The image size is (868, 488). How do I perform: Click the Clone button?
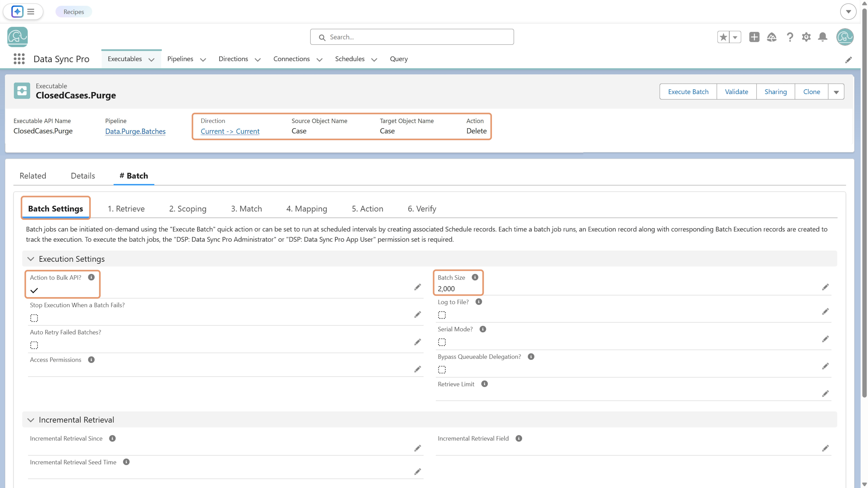point(811,91)
